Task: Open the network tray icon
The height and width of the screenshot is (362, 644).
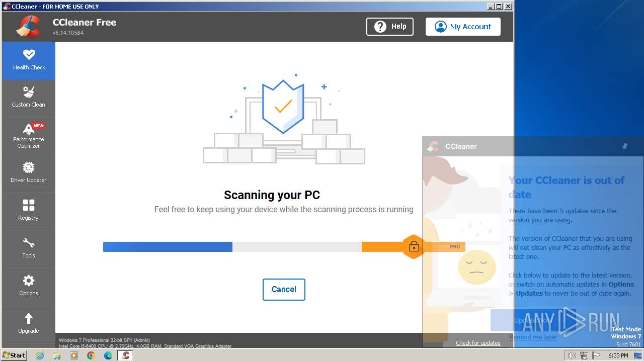Action: tap(584, 355)
